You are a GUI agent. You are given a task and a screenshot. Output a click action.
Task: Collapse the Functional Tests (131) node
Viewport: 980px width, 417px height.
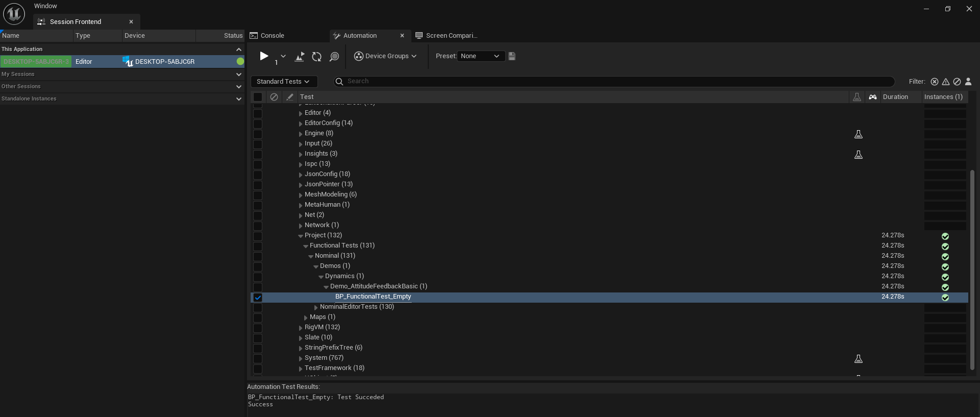(306, 246)
